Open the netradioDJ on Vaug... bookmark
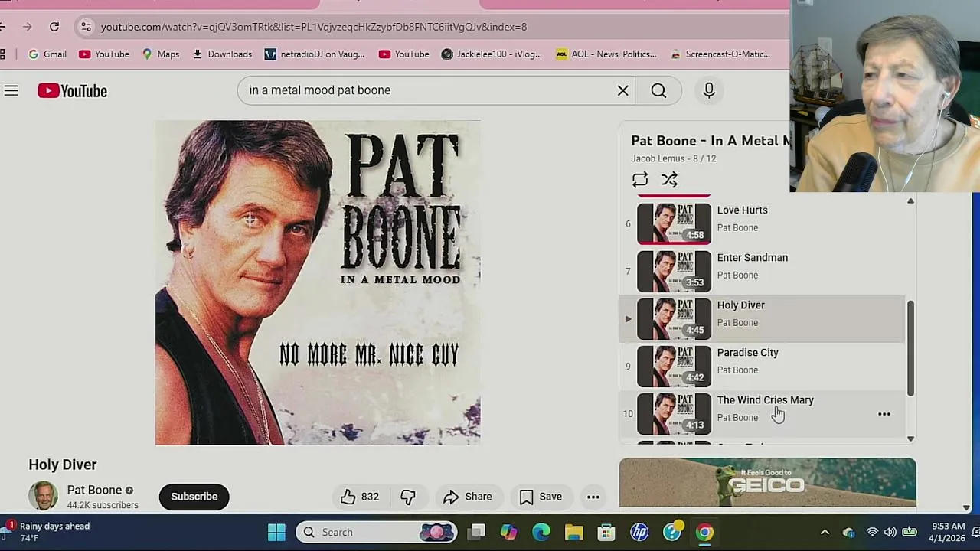This screenshot has width=980, height=551. 315,54
